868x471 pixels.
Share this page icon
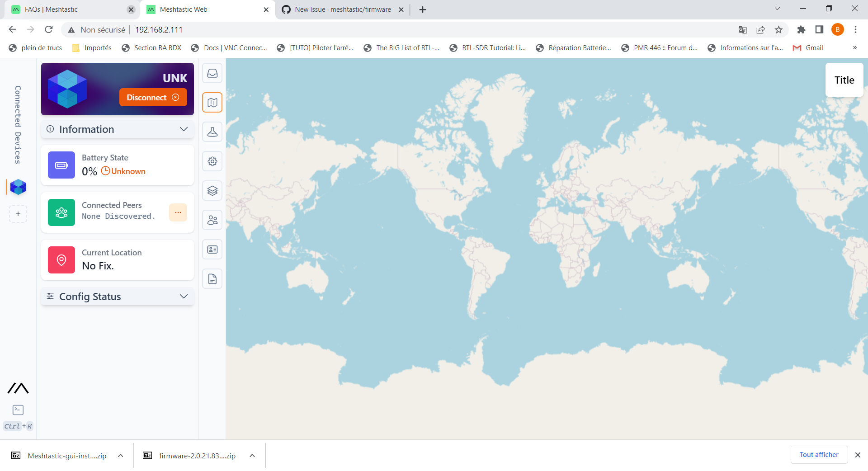[x=760, y=30]
